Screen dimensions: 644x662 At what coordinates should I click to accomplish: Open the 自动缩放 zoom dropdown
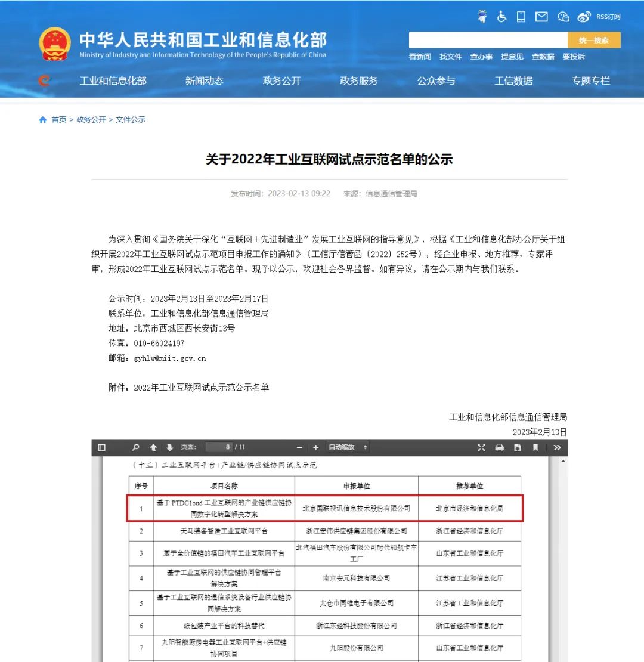point(348,447)
